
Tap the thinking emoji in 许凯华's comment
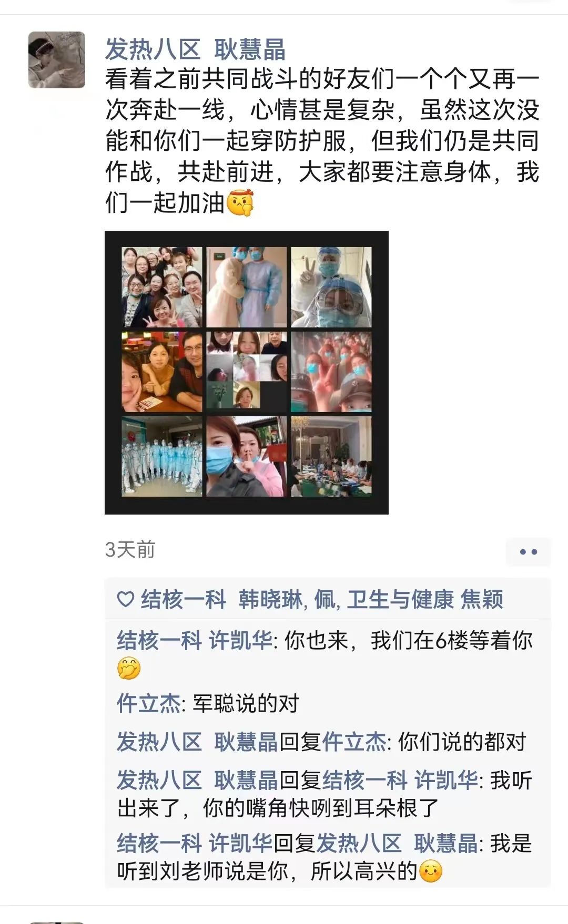[x=129, y=669]
